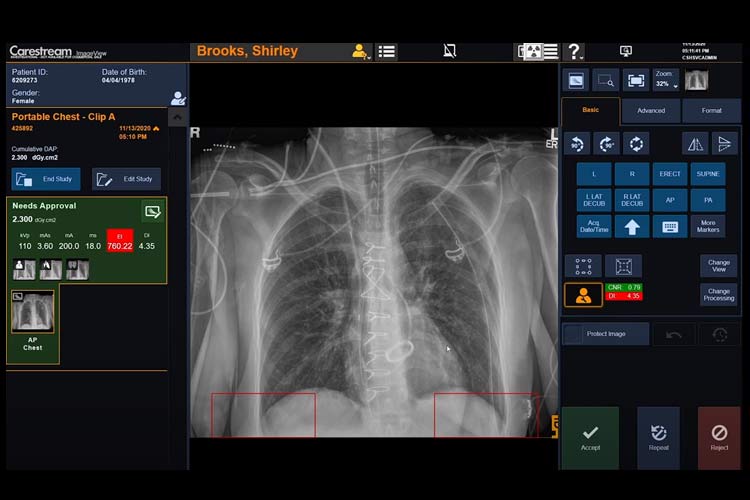
Task: Switch to the Advanced tab
Action: click(651, 110)
